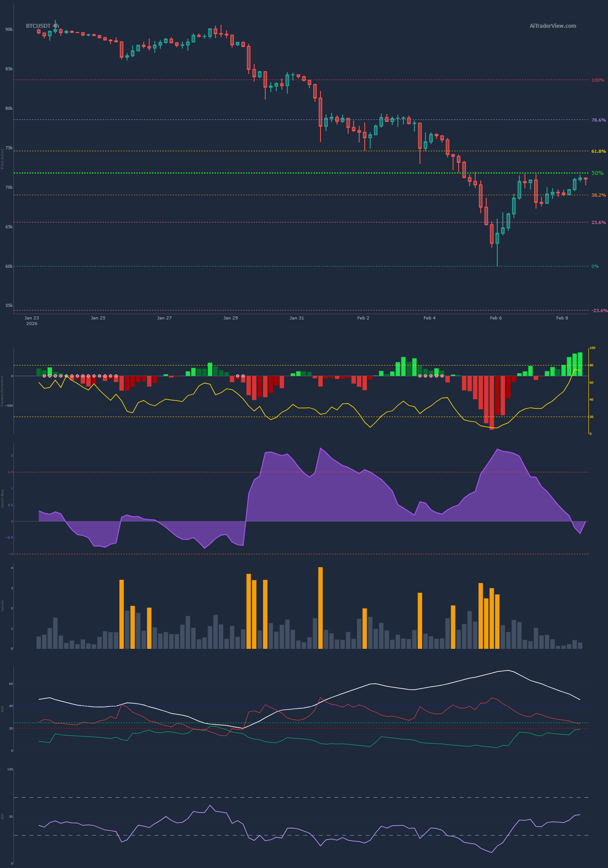
Task: Select the green 50% Fibonacci label
Action: [598, 173]
